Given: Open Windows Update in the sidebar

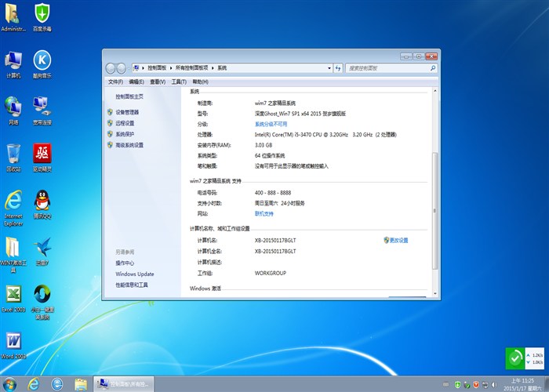Looking at the screenshot, I should pyautogui.click(x=135, y=274).
